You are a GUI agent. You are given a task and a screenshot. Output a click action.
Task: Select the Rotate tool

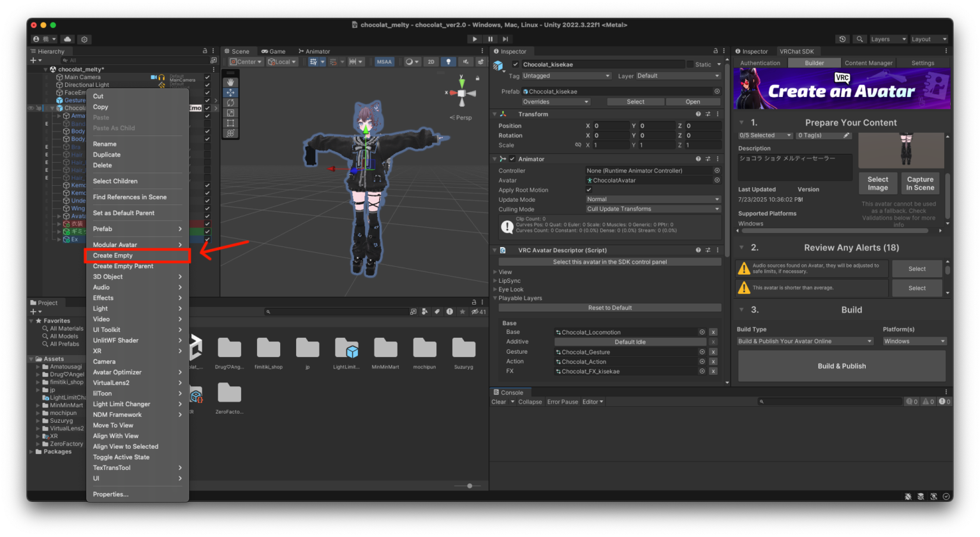pyautogui.click(x=231, y=103)
